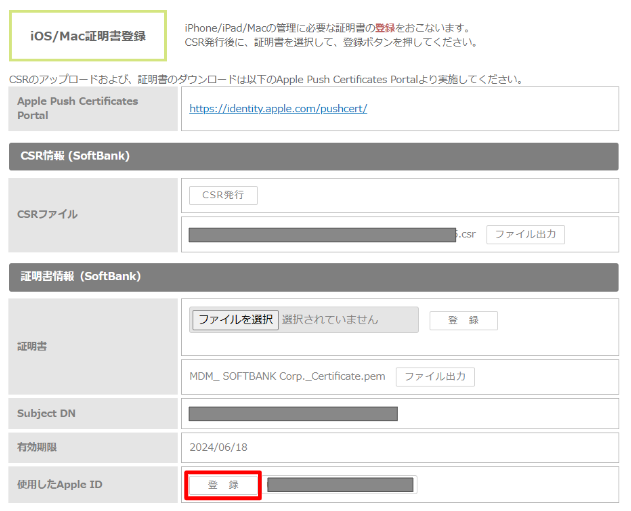631x511 pixels.
Task: Select the iOS/Mac証明書登録 title box
Action: point(88,37)
